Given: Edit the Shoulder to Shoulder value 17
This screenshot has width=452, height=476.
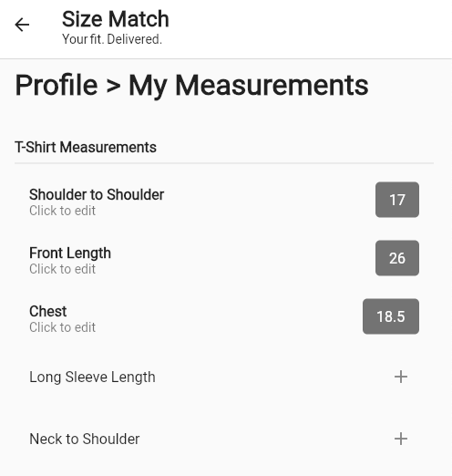Looking at the screenshot, I should (397, 200).
